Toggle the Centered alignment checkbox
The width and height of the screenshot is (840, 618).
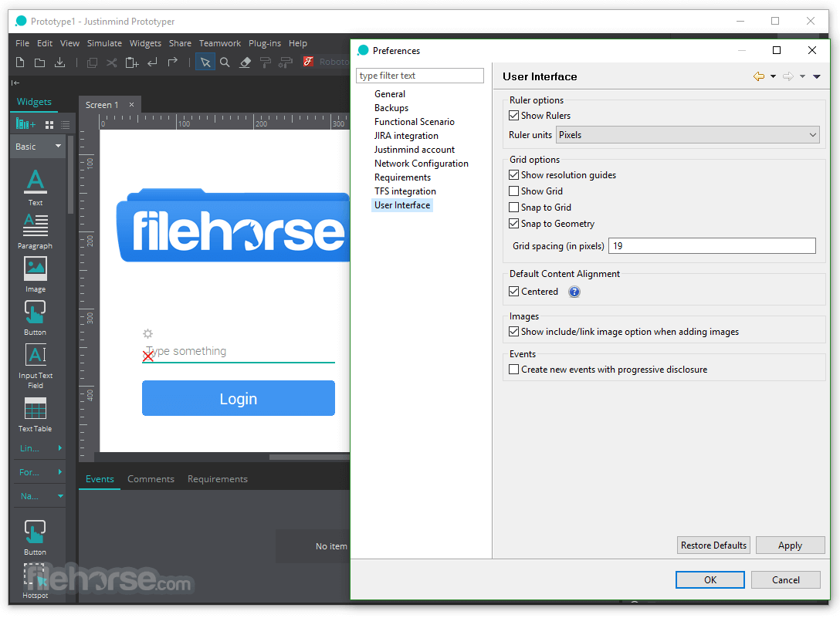pyautogui.click(x=513, y=292)
